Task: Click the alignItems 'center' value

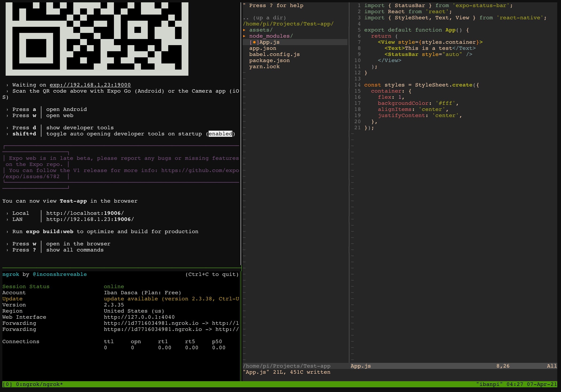Action: click(x=432, y=109)
